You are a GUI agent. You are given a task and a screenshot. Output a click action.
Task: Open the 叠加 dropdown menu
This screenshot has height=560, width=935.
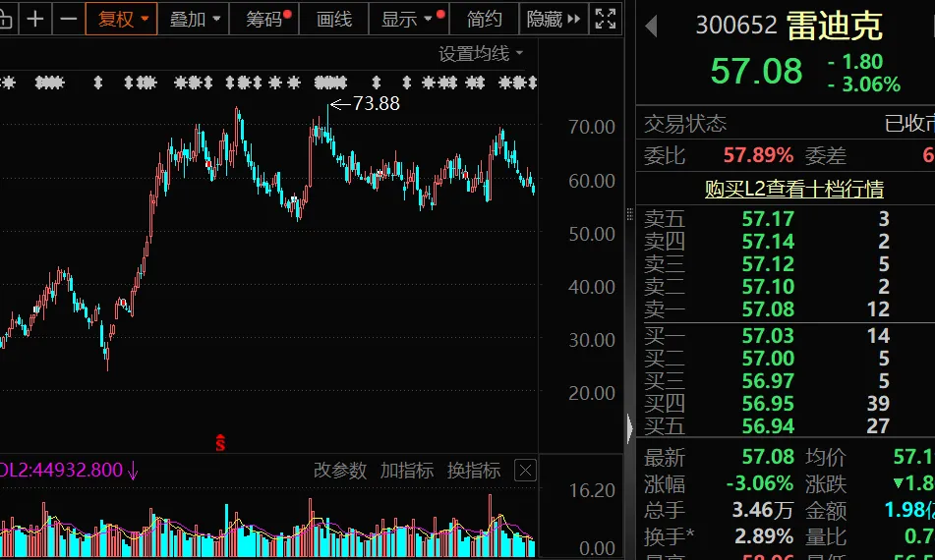tap(194, 19)
